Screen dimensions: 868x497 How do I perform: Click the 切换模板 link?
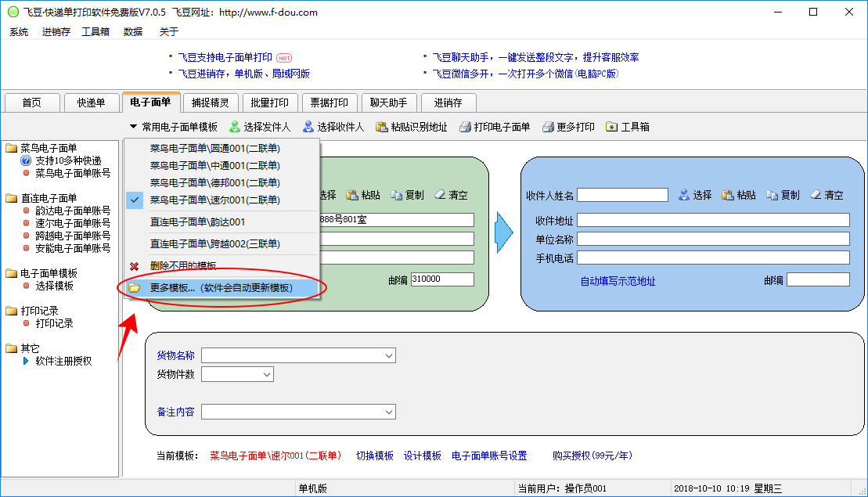tap(375, 456)
